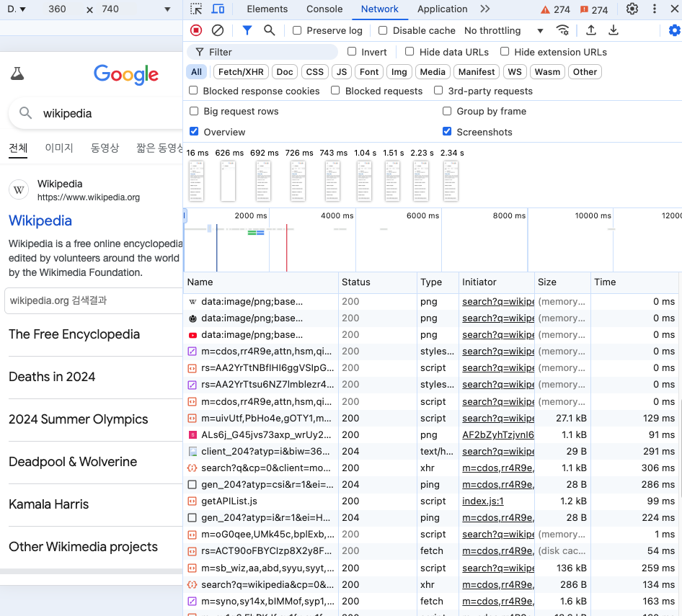Stop recording network log
The height and width of the screenshot is (616, 682).
point(196,30)
